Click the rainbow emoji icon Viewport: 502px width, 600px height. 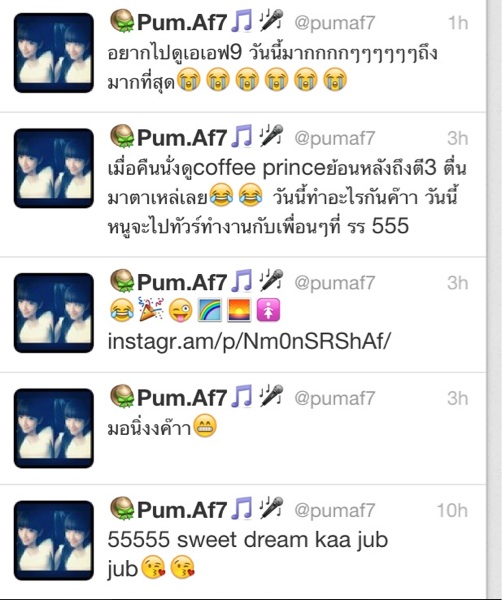[210, 310]
